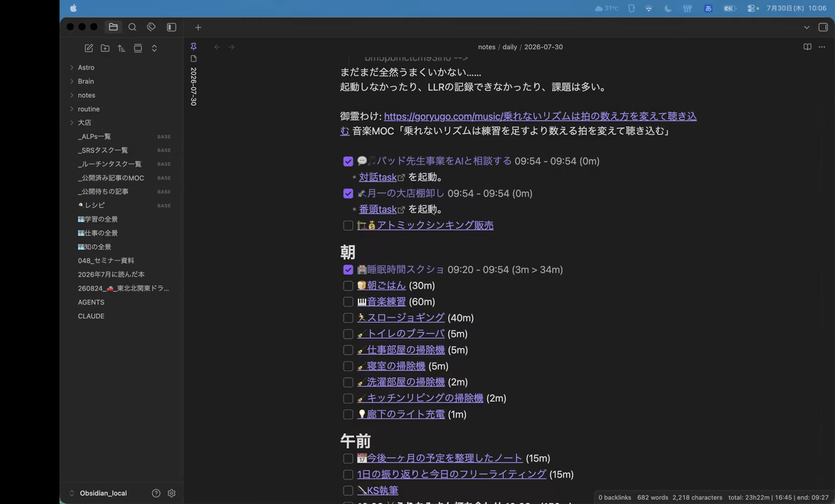Click the battery status icon
This screenshot has width=835, height=504.
coord(729,8)
